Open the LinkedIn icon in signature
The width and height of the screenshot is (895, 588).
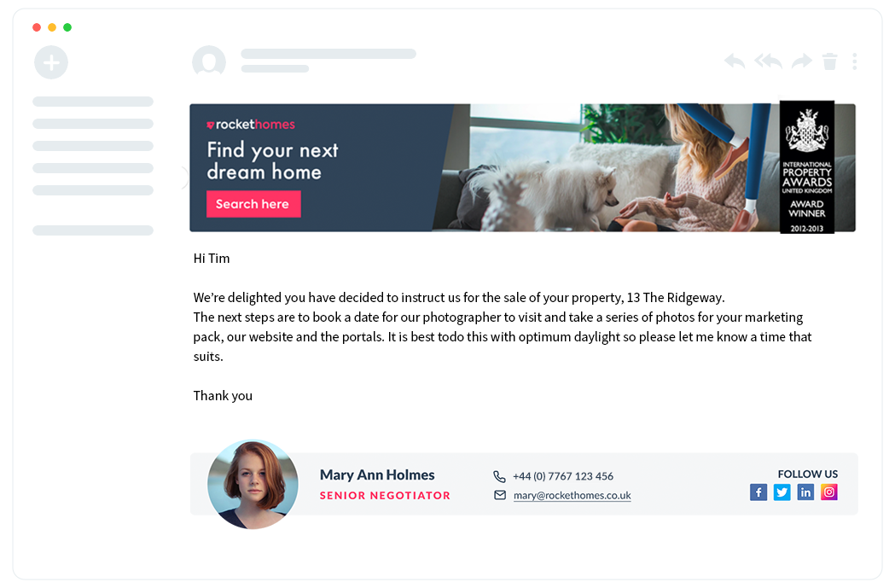[805, 492]
